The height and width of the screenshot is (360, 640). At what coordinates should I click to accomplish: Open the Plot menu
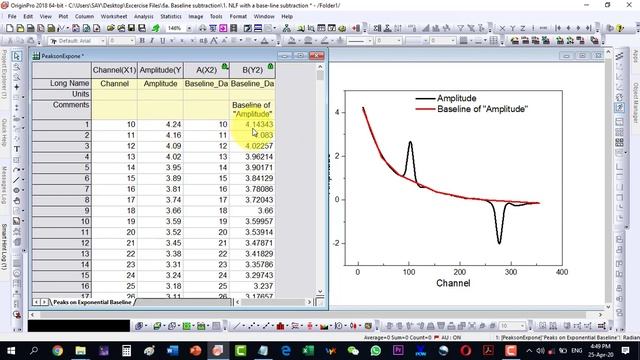coord(63,16)
